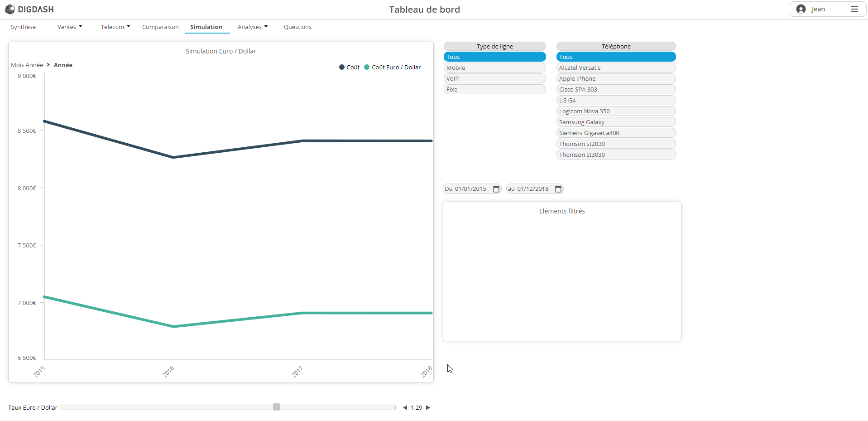Click the Coût legend label
Screen dimensions: 868x421
[x=353, y=67]
